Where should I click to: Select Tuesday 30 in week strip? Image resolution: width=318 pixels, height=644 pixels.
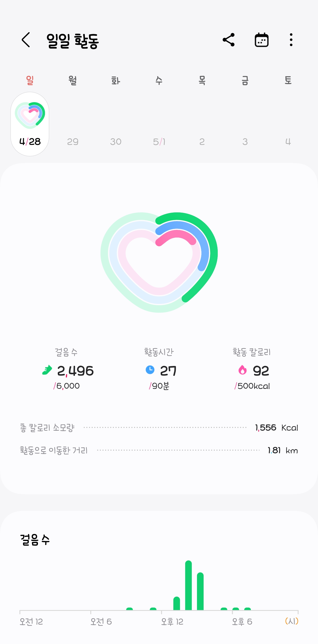coord(116,142)
